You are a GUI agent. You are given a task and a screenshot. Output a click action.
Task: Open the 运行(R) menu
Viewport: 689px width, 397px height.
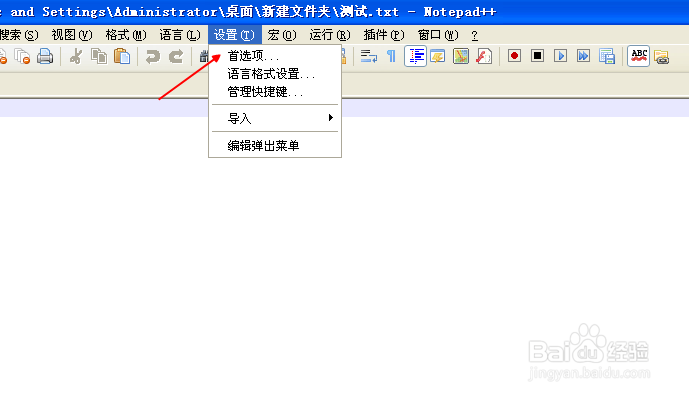click(x=330, y=35)
